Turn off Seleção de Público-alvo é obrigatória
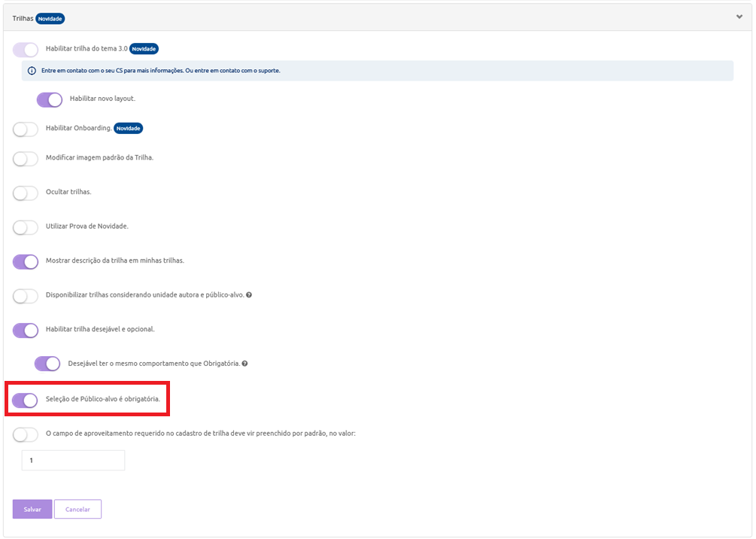The height and width of the screenshot is (539, 756). [26, 400]
